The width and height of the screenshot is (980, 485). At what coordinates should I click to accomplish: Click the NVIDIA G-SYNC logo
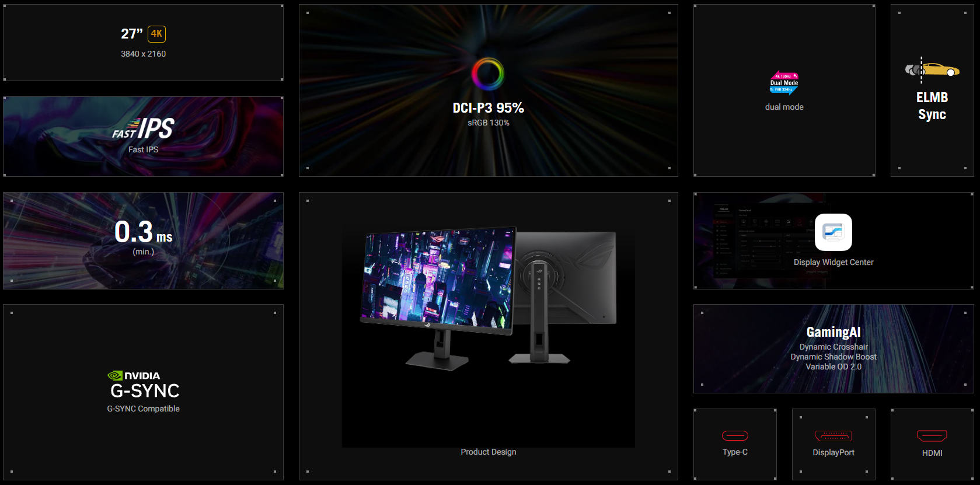144,385
